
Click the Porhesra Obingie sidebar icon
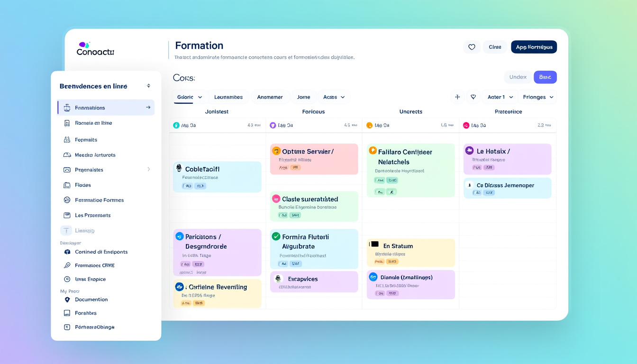coord(66,327)
